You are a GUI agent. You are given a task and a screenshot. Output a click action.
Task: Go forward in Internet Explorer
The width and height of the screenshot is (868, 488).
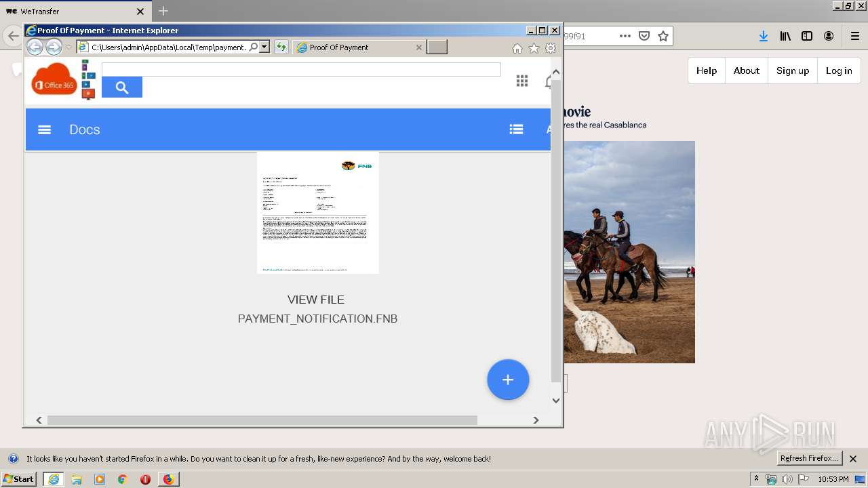point(54,47)
